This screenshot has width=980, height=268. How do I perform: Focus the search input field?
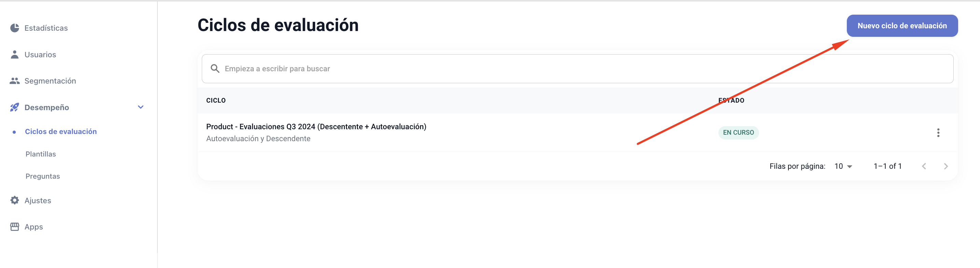571,69
